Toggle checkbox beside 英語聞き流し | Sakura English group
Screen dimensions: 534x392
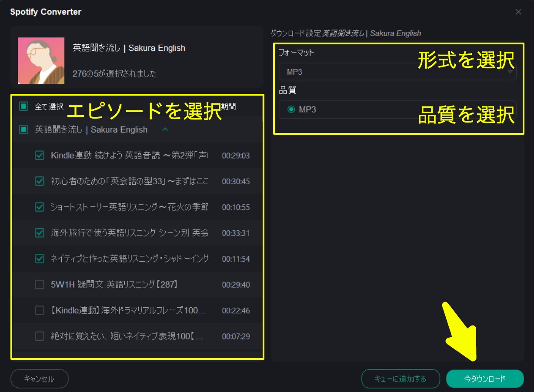pyautogui.click(x=23, y=130)
